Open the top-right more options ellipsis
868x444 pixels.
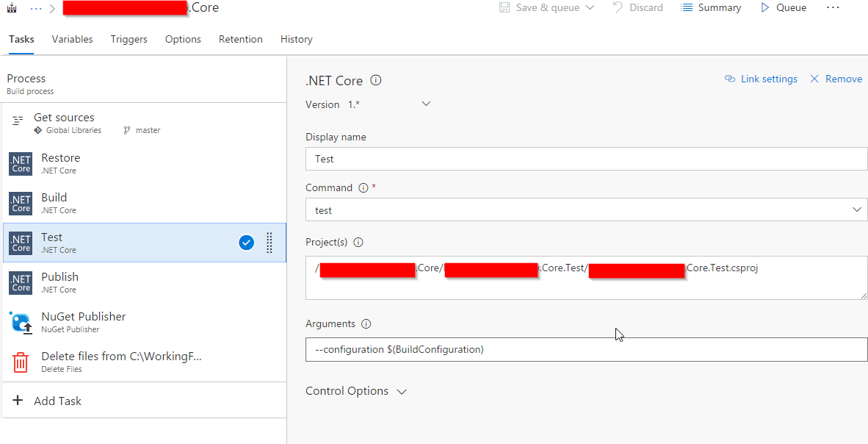pyautogui.click(x=832, y=8)
